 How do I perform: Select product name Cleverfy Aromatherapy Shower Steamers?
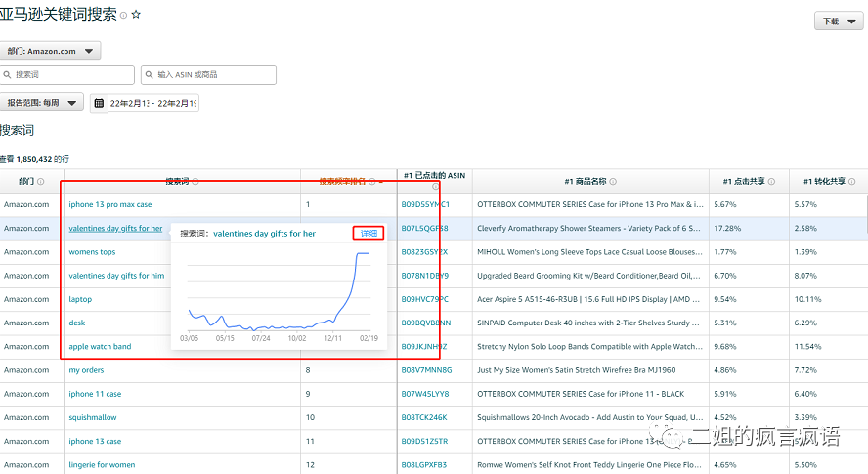tap(588, 228)
